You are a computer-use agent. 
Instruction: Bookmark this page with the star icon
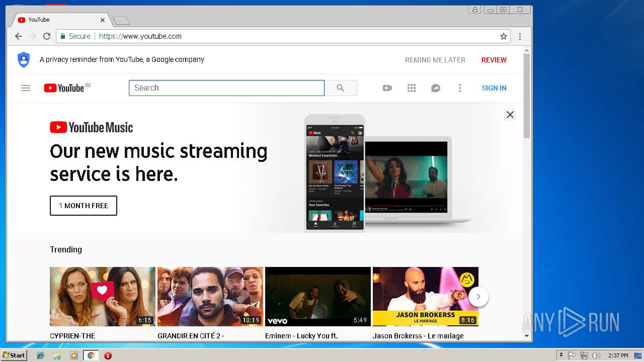pyautogui.click(x=503, y=36)
